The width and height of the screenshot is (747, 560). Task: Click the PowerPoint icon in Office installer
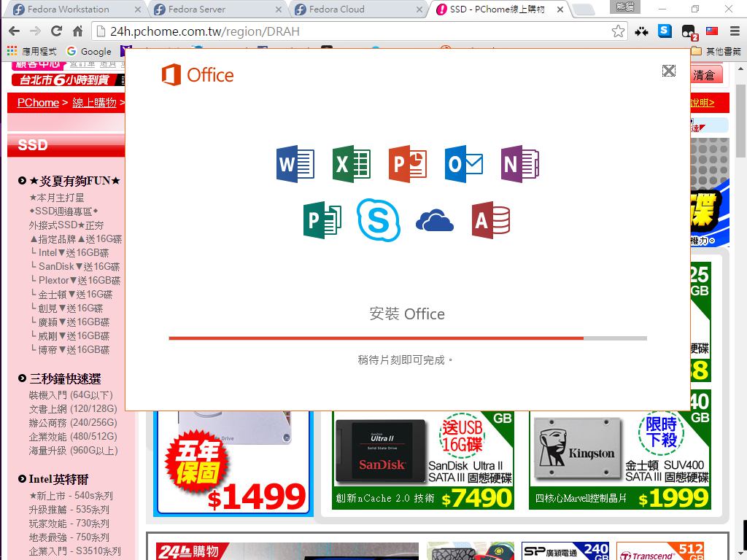(407, 164)
